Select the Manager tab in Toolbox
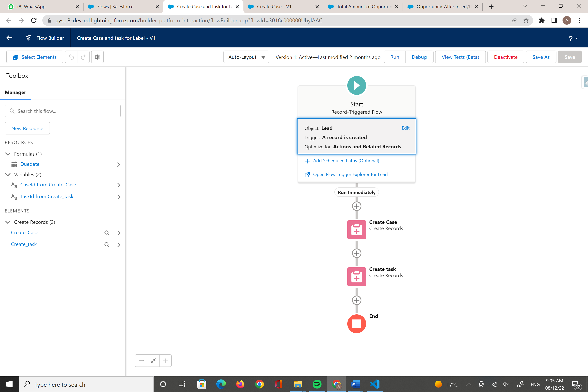The height and width of the screenshot is (392, 588). [15, 92]
